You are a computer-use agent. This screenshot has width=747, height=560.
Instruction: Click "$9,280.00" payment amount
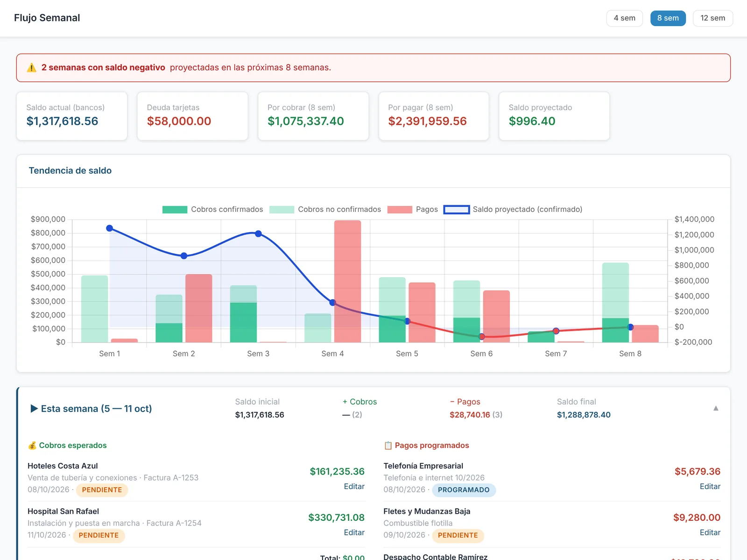point(697,518)
